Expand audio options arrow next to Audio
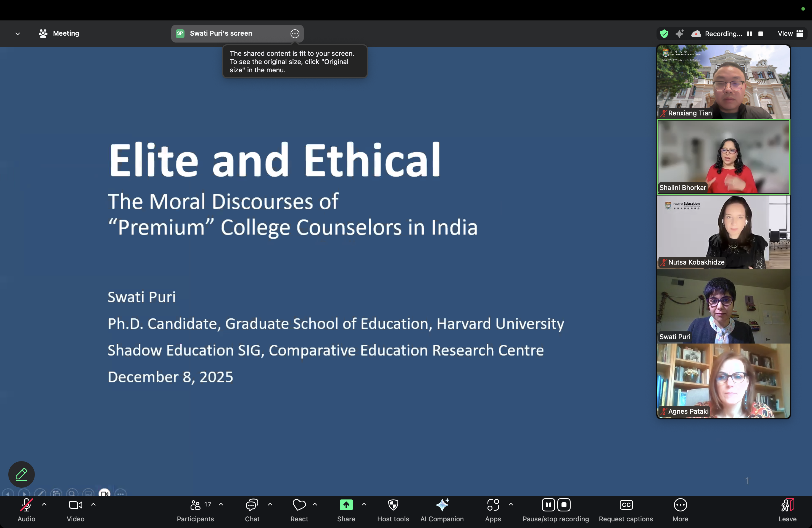This screenshot has height=528, width=812. point(44,504)
